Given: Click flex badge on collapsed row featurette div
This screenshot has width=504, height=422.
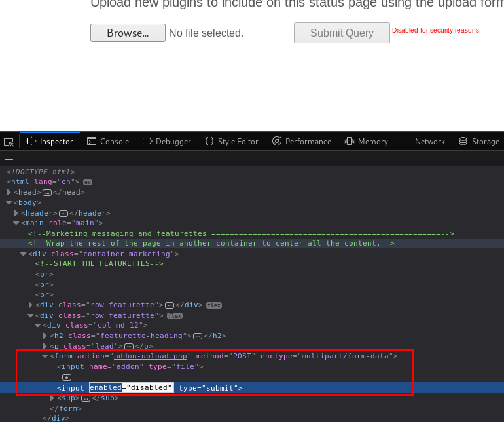Looking at the screenshot, I should pos(214,305).
